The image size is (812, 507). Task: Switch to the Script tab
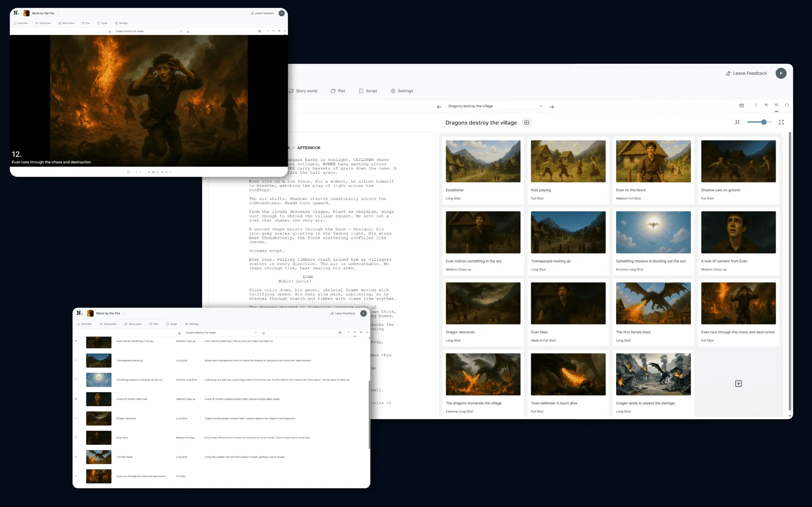click(368, 91)
